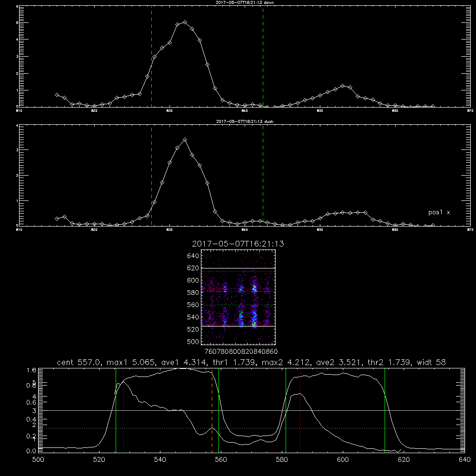Click the '0.0' y-axis label of bottom plot
Screen dimensions: 476x476
click(31, 451)
